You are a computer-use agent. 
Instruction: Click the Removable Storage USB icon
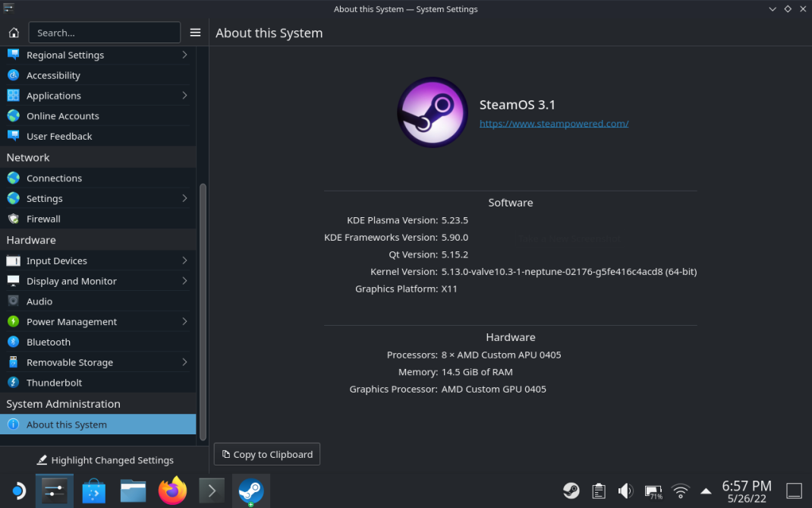(x=14, y=361)
